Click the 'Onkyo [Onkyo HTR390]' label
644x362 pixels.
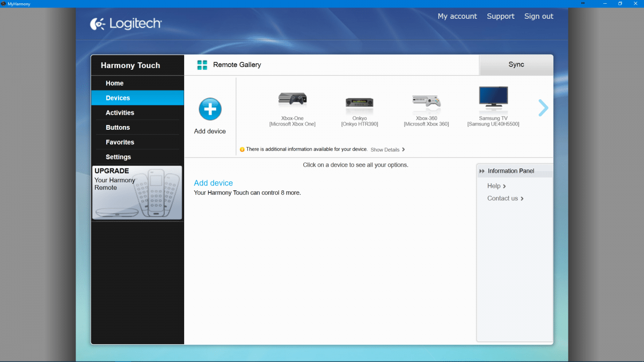(x=360, y=121)
